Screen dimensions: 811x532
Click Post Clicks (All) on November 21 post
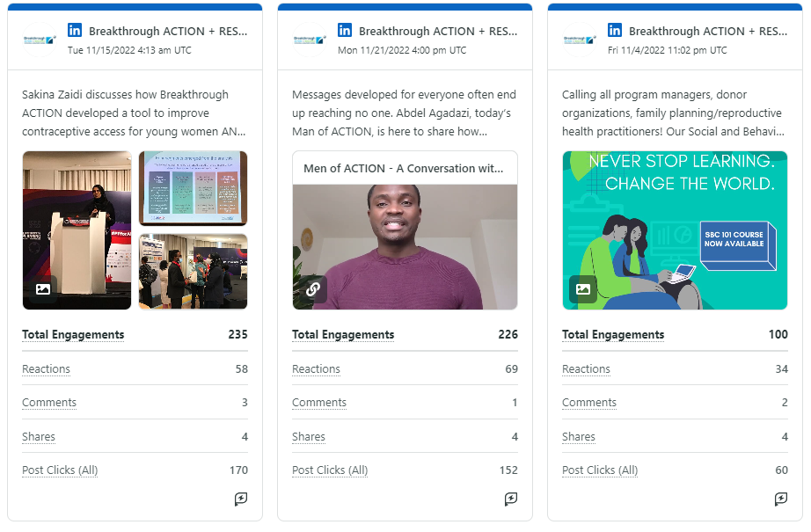(330, 470)
